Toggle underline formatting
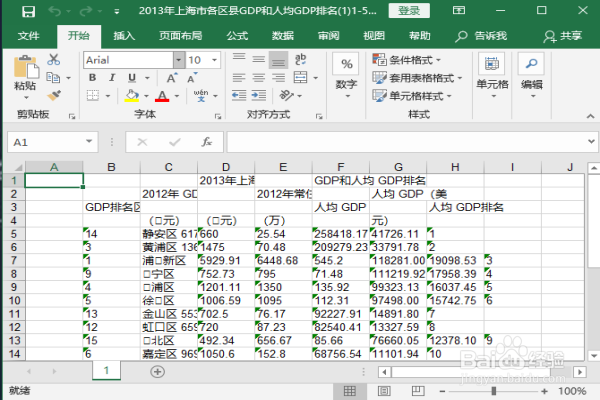This screenshot has height=400, width=600. tap(132, 78)
